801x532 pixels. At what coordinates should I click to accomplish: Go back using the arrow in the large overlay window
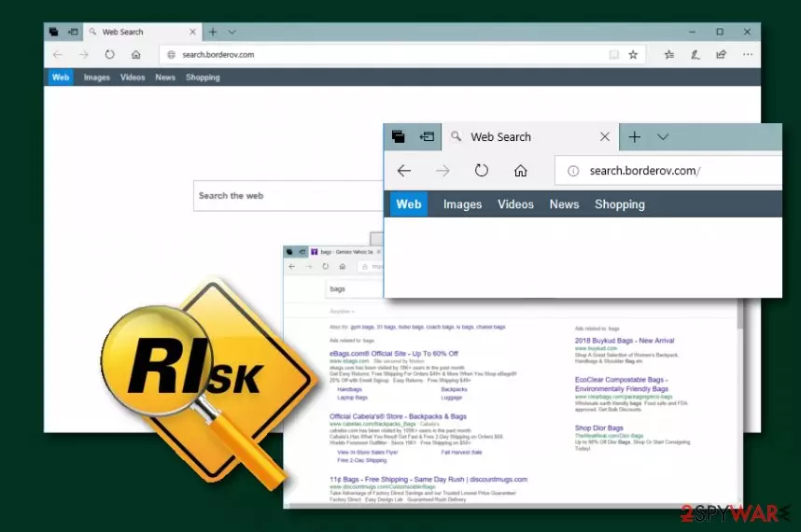[404, 171]
